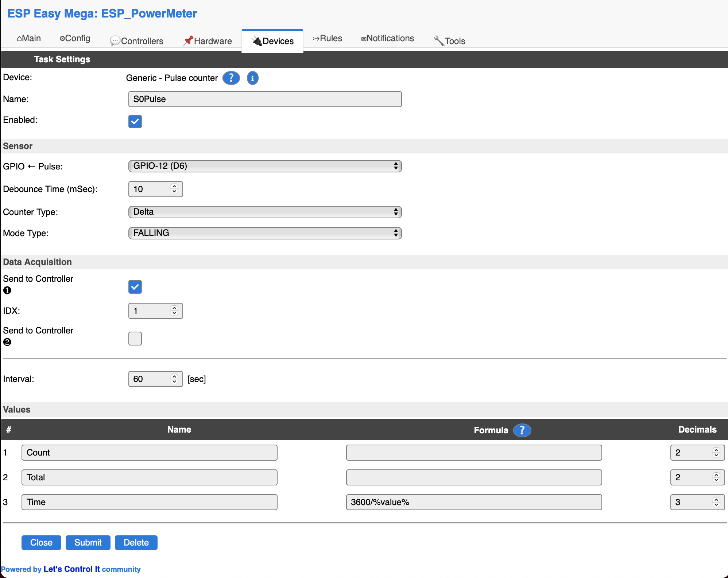
Task: Enable Send to Controller 2 checkbox
Action: [135, 339]
